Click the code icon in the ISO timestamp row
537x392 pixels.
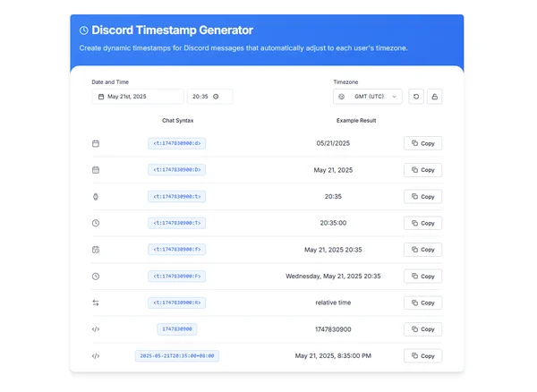pos(96,356)
